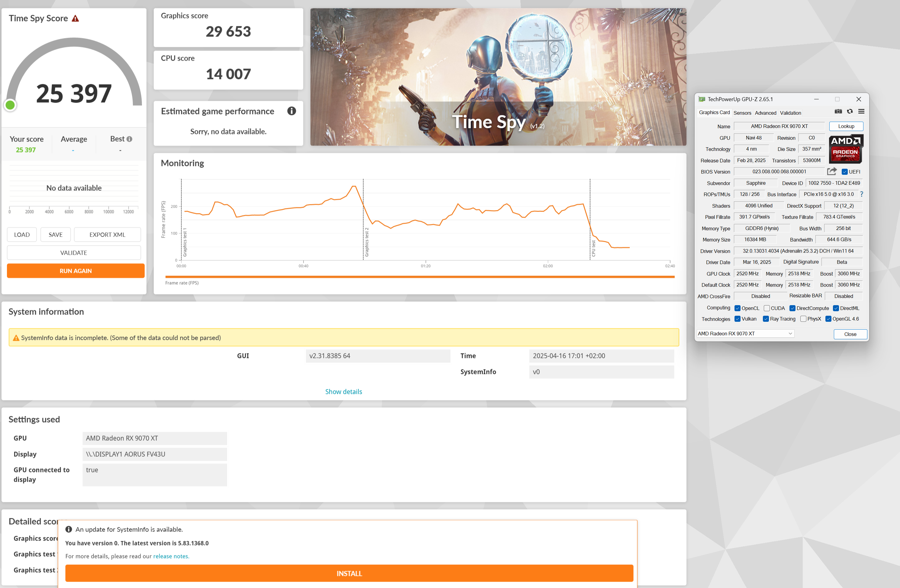This screenshot has height=588, width=900.
Task: Uncheck the Ray Tracing checkbox
Action: click(766, 319)
